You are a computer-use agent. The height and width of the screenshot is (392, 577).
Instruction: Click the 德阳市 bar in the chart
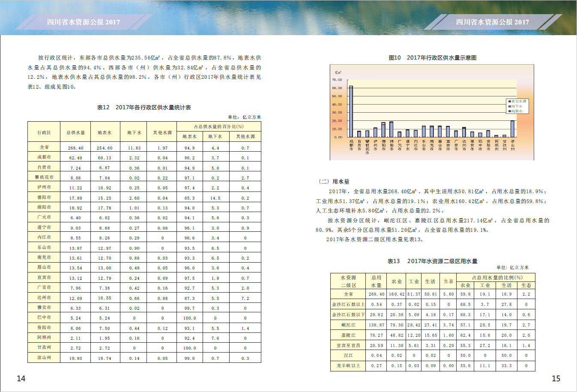pyautogui.click(x=383, y=130)
